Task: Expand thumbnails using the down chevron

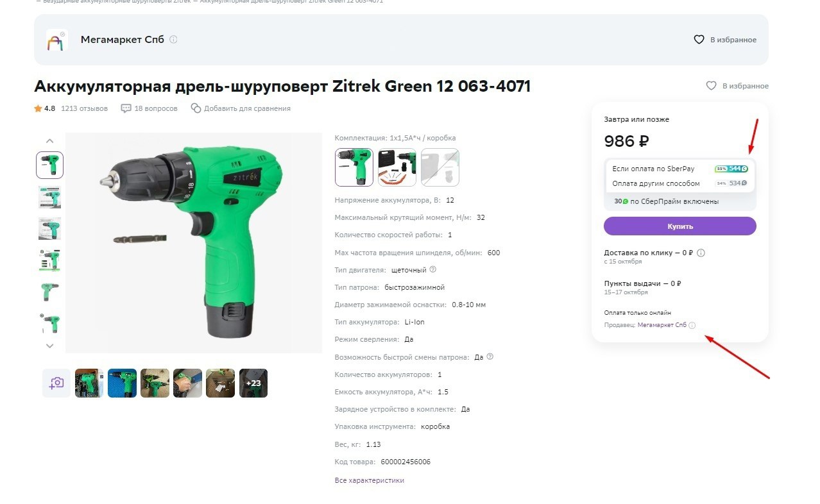Action: [x=50, y=346]
